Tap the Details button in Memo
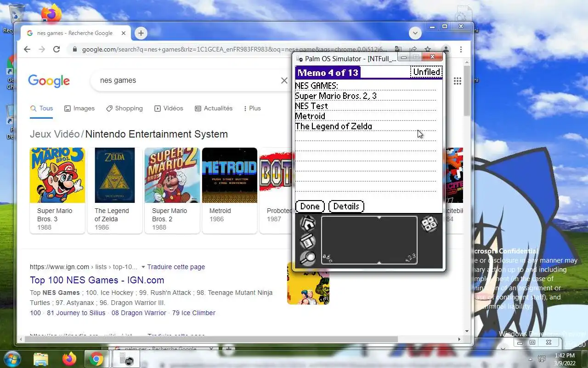 tap(346, 207)
